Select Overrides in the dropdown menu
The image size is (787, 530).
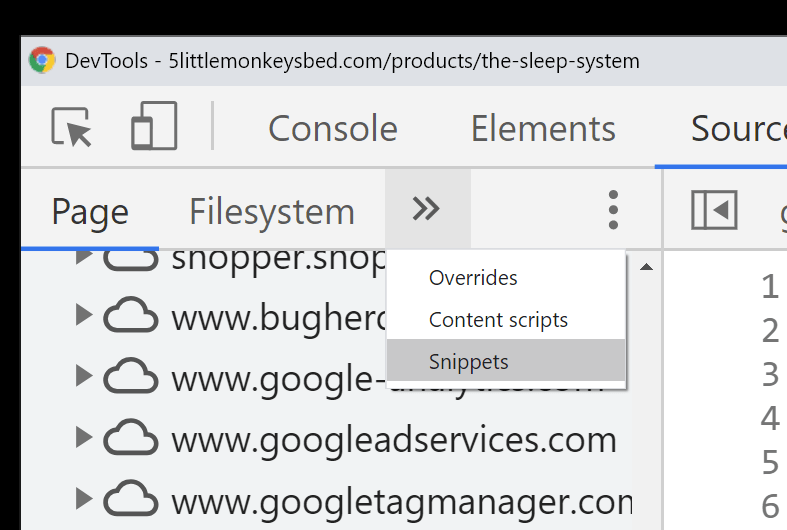(x=473, y=278)
